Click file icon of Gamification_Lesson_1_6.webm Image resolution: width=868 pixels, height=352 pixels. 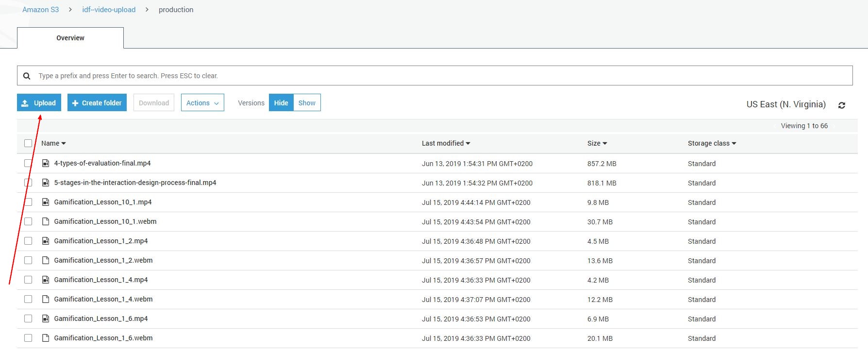pos(46,338)
